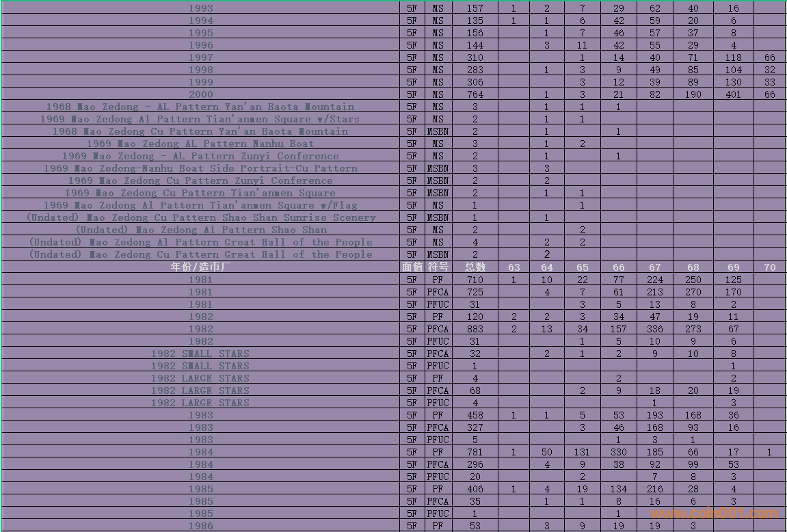This screenshot has width=787, height=532.
Task: Select the 符号 column header
Action: 438,267
